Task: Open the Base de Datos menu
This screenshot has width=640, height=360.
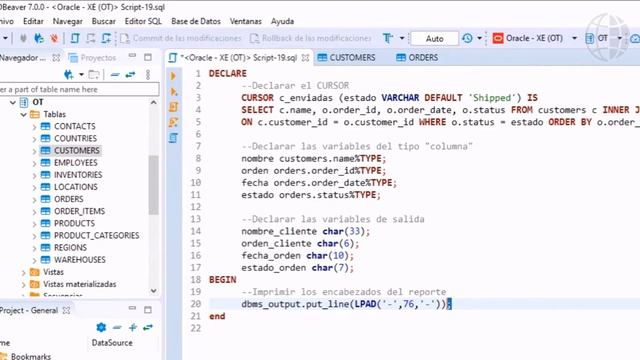Action: click(x=196, y=21)
